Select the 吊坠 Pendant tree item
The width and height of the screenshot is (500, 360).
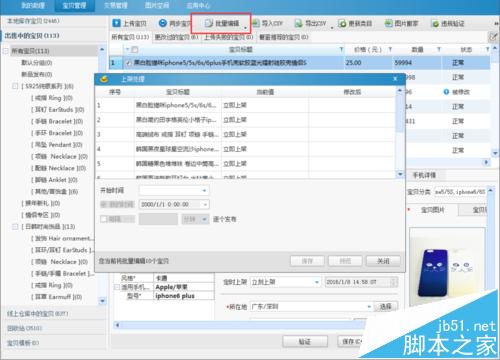pos(57,145)
